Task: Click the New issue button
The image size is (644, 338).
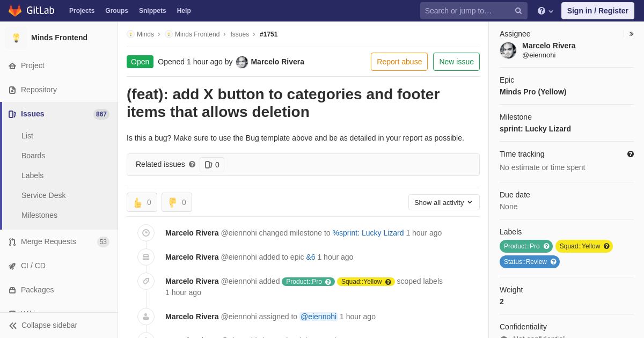Action: click(x=456, y=62)
